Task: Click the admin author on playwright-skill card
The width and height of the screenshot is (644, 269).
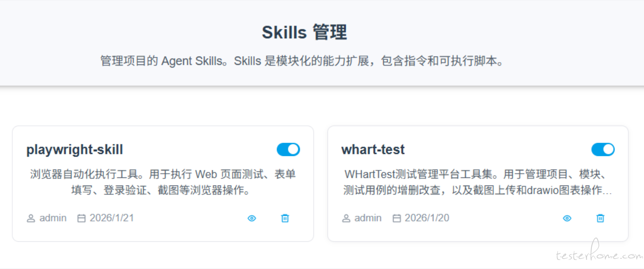Action: pyautogui.click(x=53, y=218)
